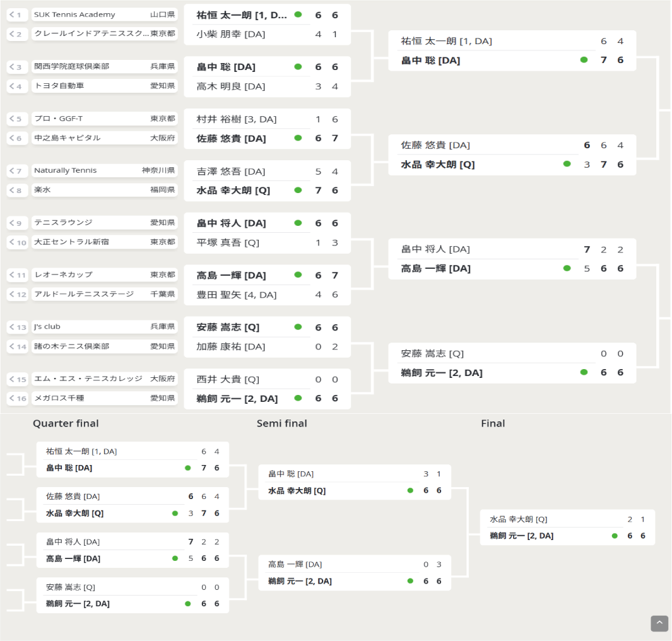The image size is (672, 641).
Task: Click seed 11 arrow next to レオーネカップ
Action: 17,275
